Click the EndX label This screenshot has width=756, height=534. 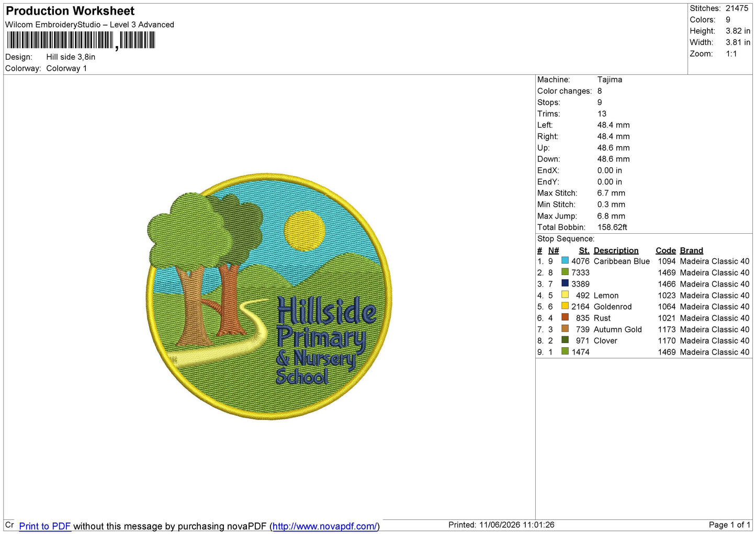[548, 171]
